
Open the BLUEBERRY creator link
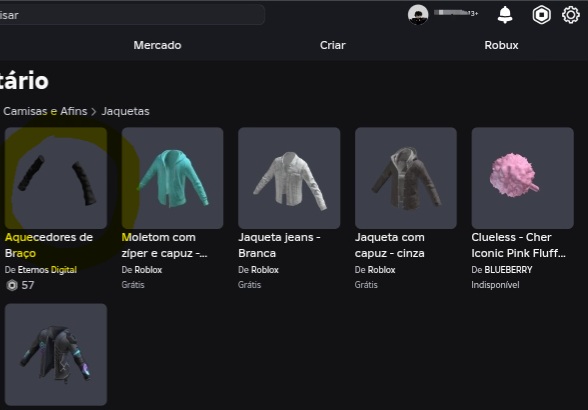(x=508, y=270)
